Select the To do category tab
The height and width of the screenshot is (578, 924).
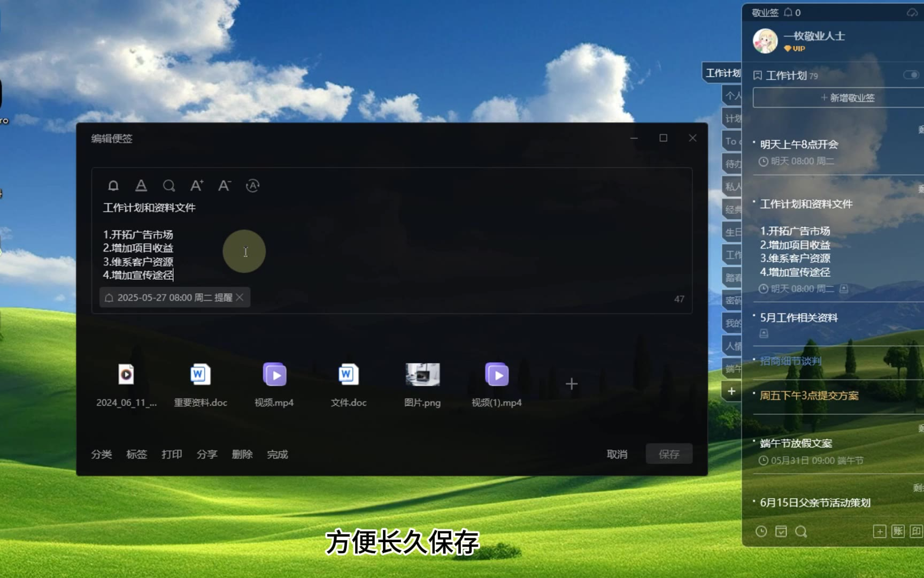point(732,141)
